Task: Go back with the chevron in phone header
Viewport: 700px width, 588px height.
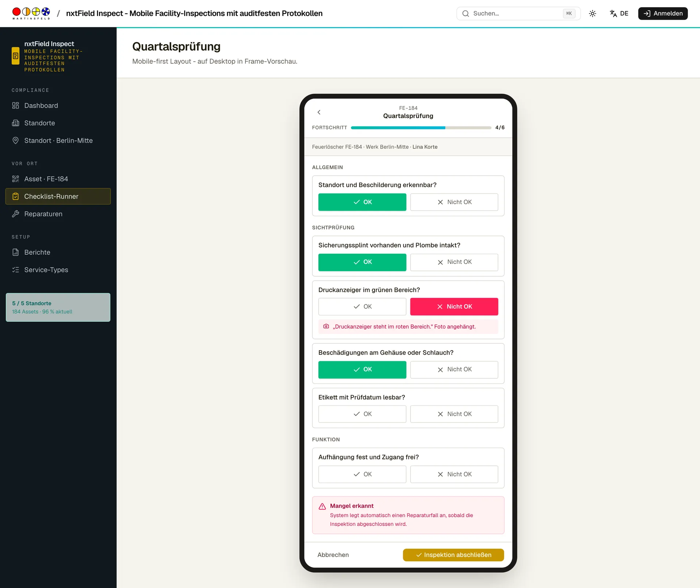Action: click(319, 112)
